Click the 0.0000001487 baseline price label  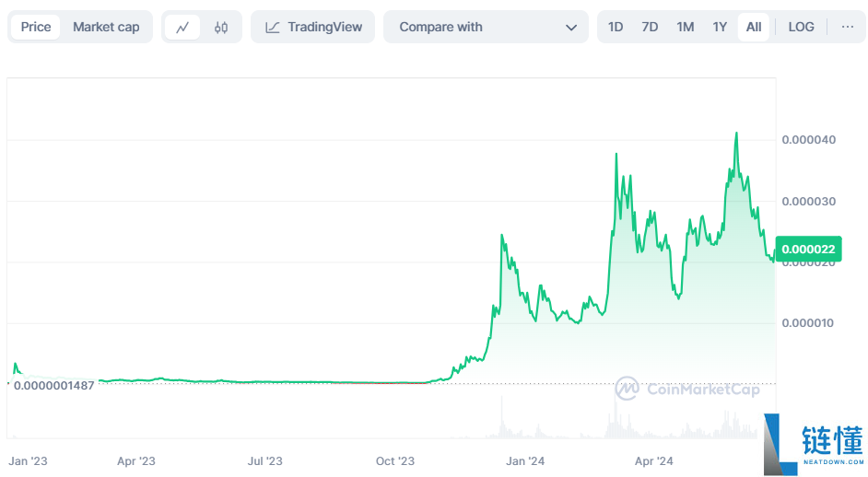[53, 386]
